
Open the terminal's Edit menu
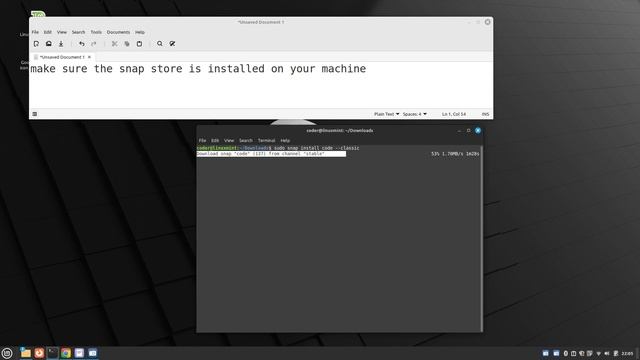point(215,140)
